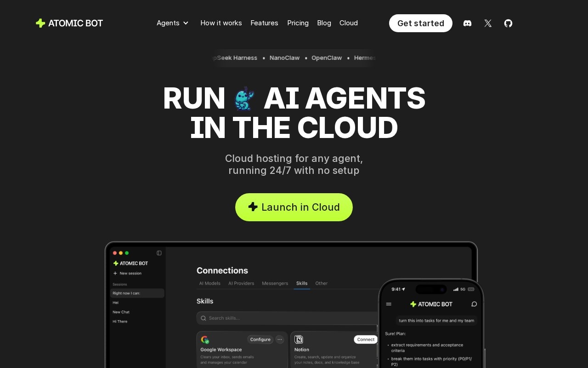Screen dimensions: 588x368
Task: Click the chevron arrow next to Agents
Action: (x=186, y=23)
